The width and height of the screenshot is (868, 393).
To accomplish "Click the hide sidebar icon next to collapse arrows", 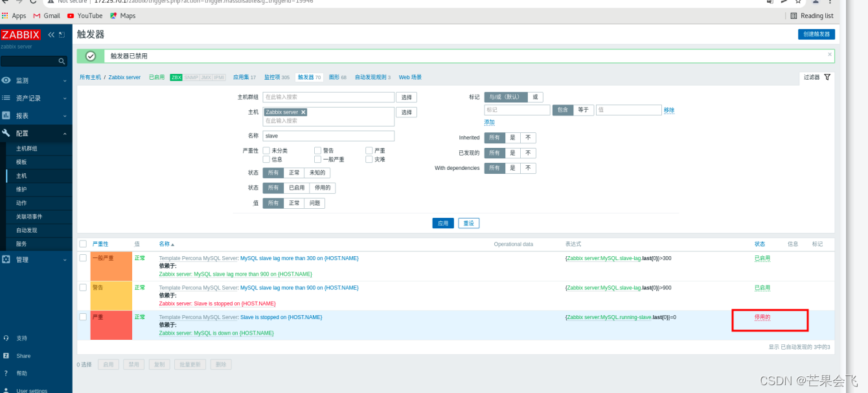I will (62, 35).
